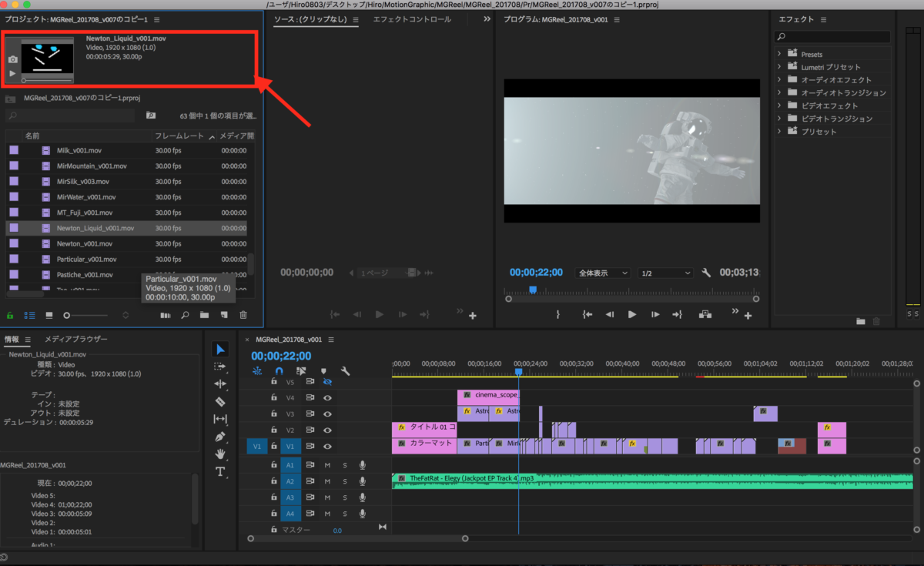Click the Effects panel search field
The height and width of the screenshot is (566, 924).
pyautogui.click(x=832, y=37)
